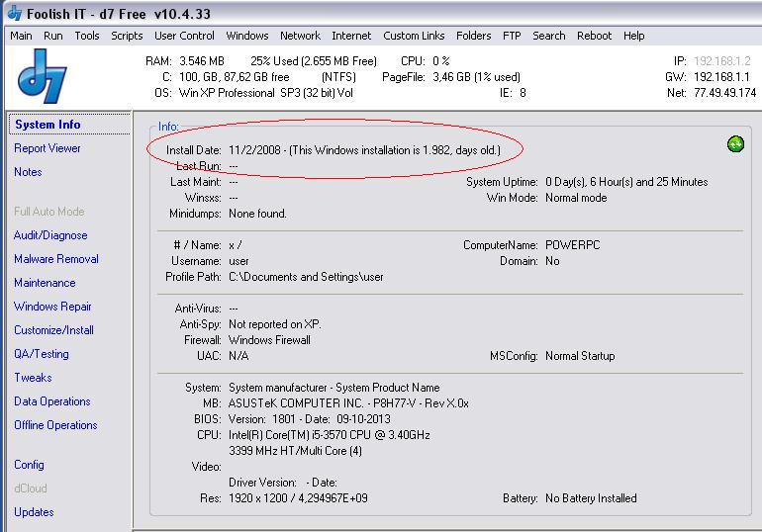The height and width of the screenshot is (532, 762).
Task: Click the gateway address 192.168.1.1
Action: coord(721,77)
